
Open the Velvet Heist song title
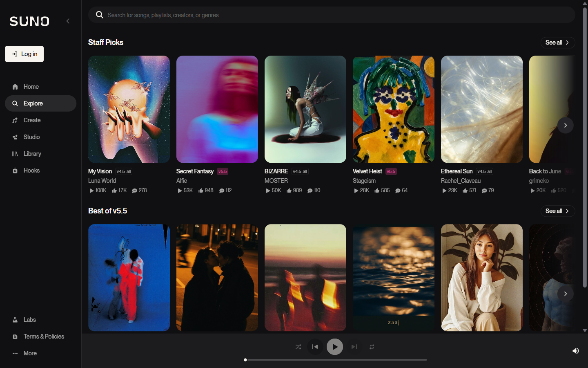tap(367, 171)
